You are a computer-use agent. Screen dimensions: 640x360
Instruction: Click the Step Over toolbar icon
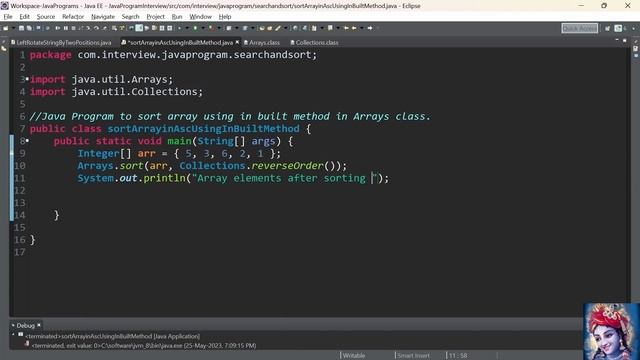click(96, 28)
